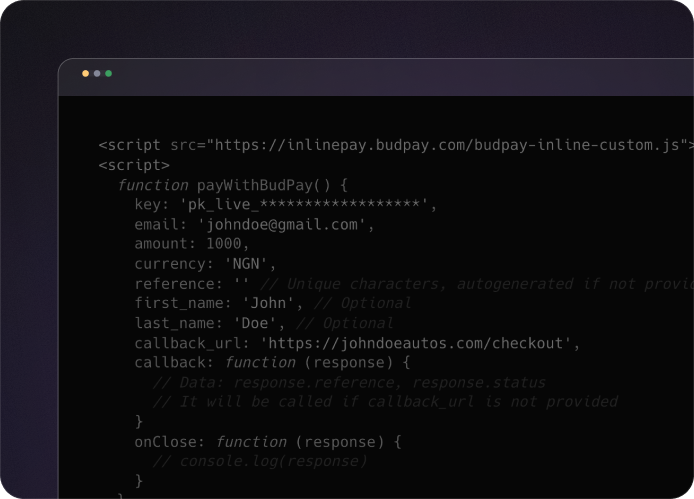Click the console.log(response) comment line
Viewport: 694px width, 499px height.
[260, 461]
